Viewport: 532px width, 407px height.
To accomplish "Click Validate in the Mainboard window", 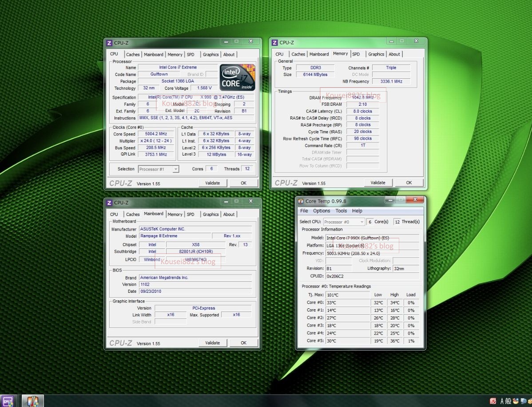I will click(212, 343).
